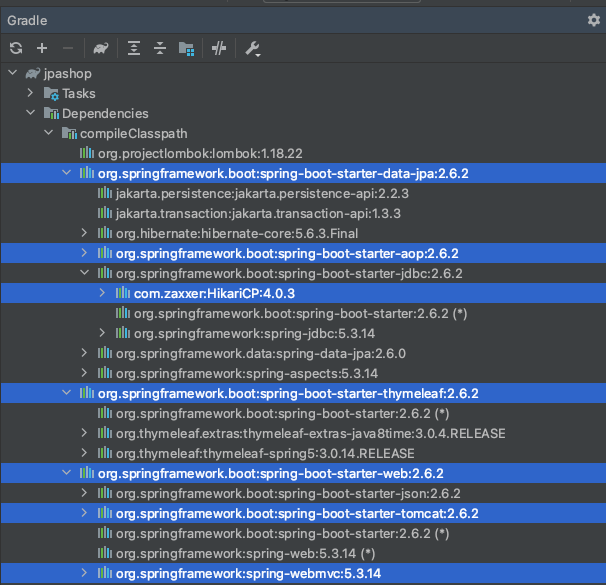Expand spring-webmvc:5.3.14 node
The image size is (606, 585).
click(84, 573)
